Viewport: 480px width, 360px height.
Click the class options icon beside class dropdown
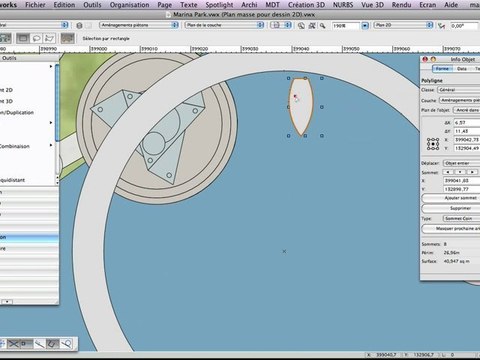[79, 25]
